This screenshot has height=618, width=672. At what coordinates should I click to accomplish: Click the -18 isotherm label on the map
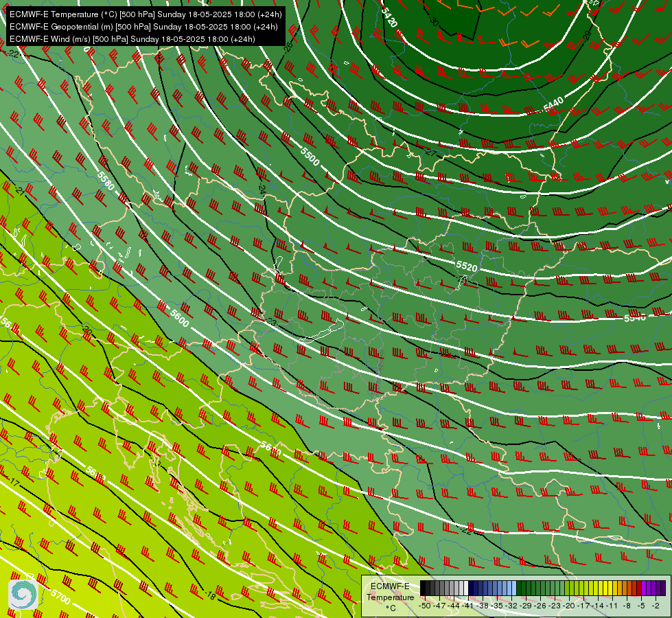click(210, 595)
